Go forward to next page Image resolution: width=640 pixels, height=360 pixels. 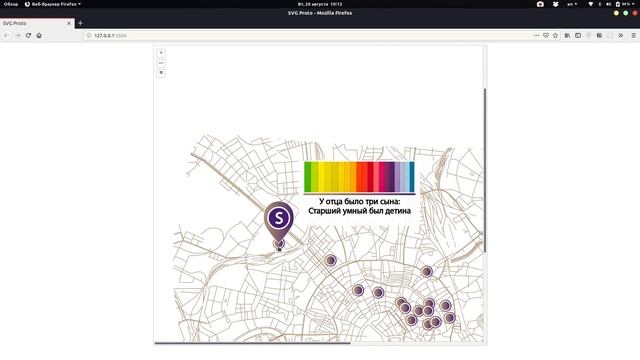pos(18,36)
